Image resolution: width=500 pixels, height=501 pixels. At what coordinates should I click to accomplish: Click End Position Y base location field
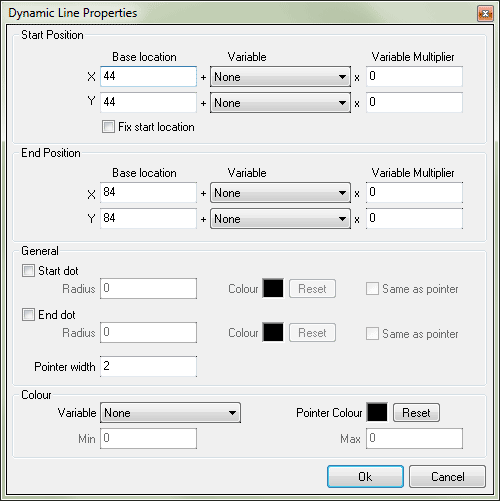148,219
